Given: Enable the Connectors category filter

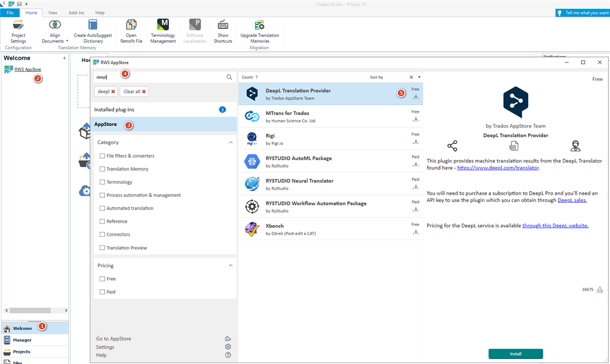Looking at the screenshot, I should click(102, 234).
